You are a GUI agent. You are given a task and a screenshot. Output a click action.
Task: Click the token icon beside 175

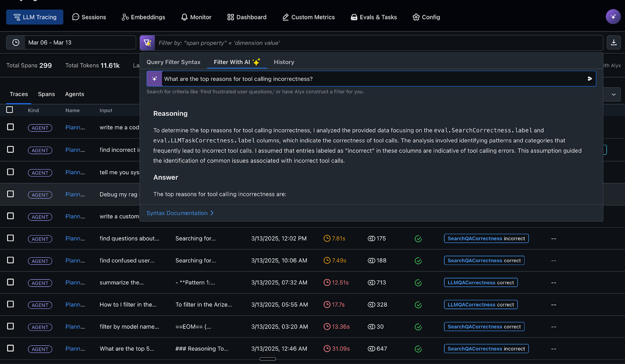371,238
